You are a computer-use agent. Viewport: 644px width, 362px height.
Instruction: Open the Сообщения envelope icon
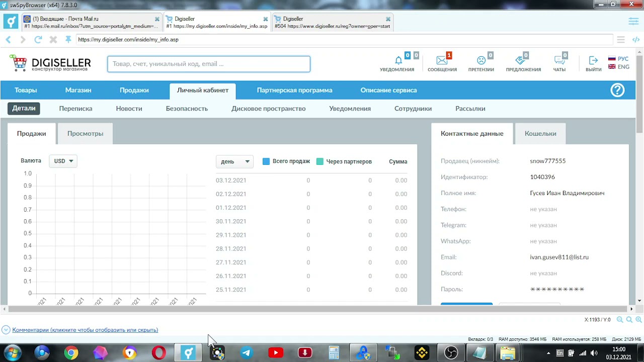click(x=442, y=60)
